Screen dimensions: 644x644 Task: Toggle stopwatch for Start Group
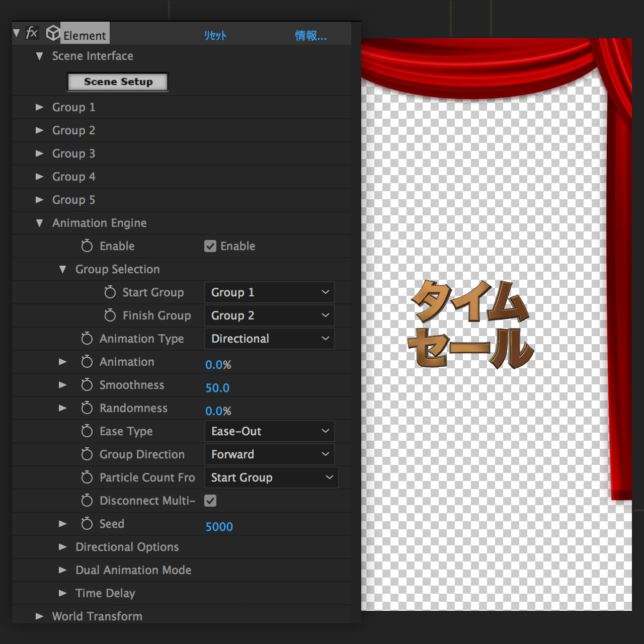coord(110,292)
